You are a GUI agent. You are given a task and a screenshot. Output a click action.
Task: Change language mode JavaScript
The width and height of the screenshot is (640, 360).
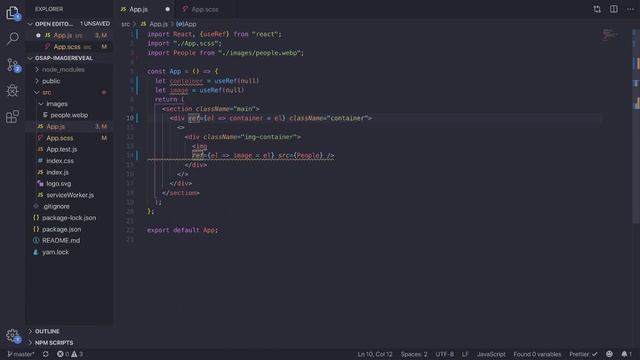pyautogui.click(x=491, y=354)
